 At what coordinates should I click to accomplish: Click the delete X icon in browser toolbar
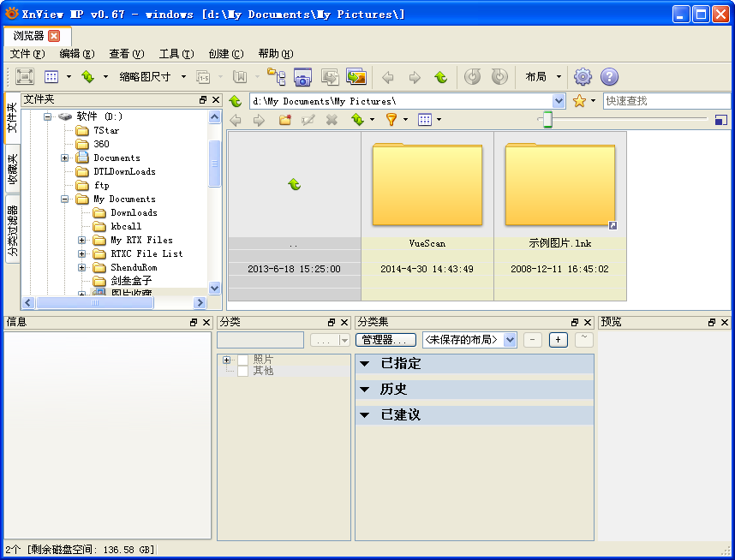click(x=332, y=120)
